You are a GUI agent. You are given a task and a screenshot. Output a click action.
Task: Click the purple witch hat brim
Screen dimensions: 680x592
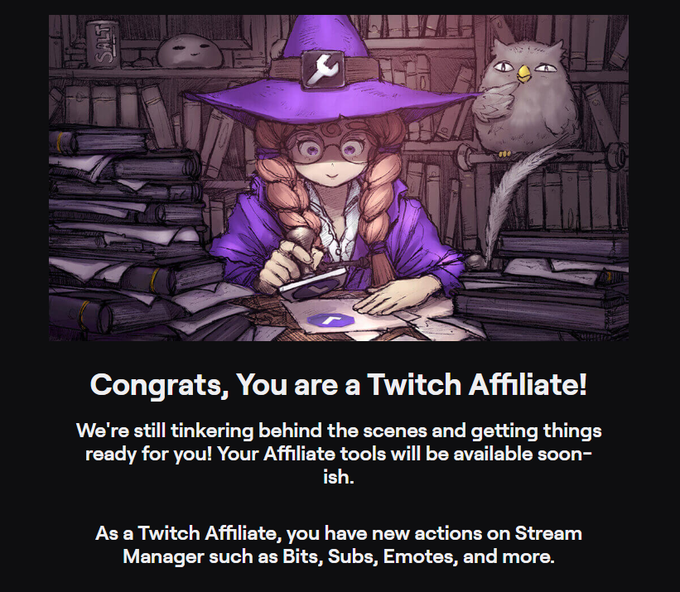[x=333, y=102]
